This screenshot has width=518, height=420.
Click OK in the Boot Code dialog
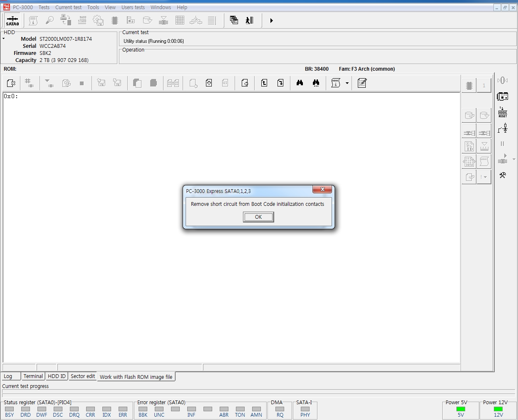[x=258, y=217]
